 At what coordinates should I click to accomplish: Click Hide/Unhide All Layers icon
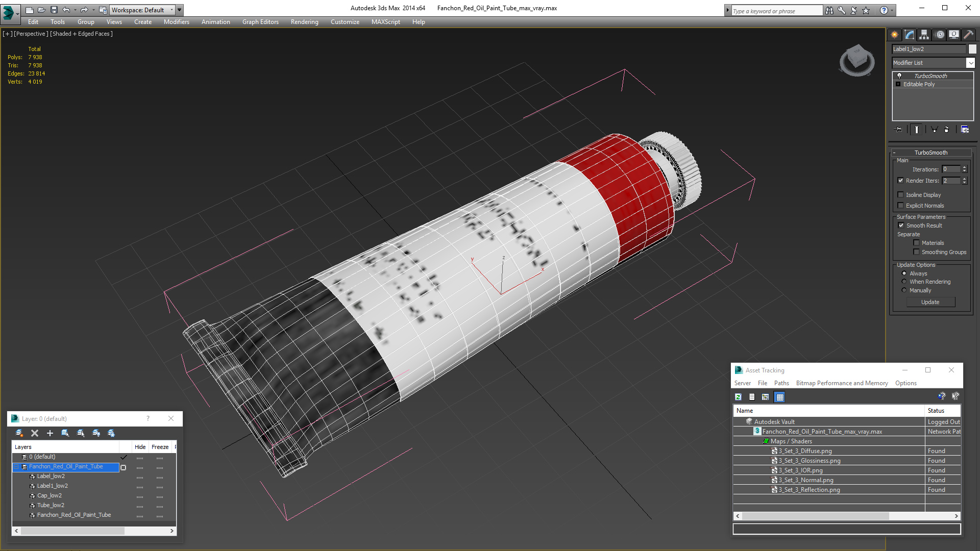(96, 433)
